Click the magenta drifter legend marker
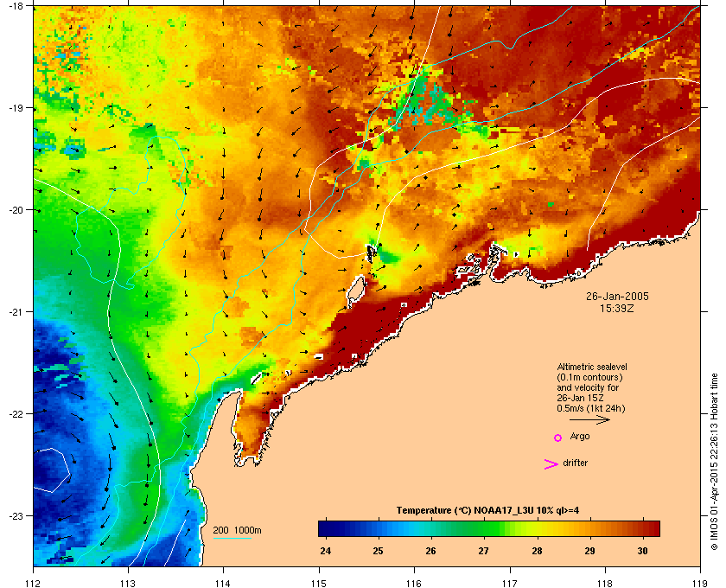 pyautogui.click(x=551, y=463)
